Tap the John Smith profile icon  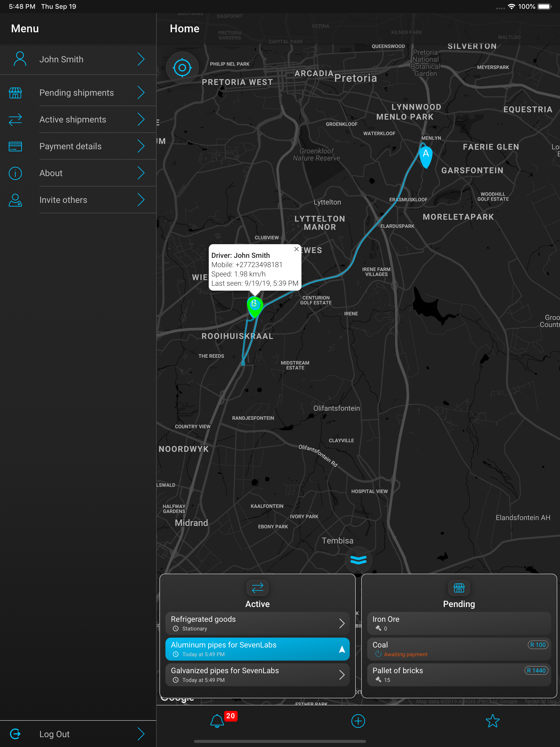tap(20, 59)
